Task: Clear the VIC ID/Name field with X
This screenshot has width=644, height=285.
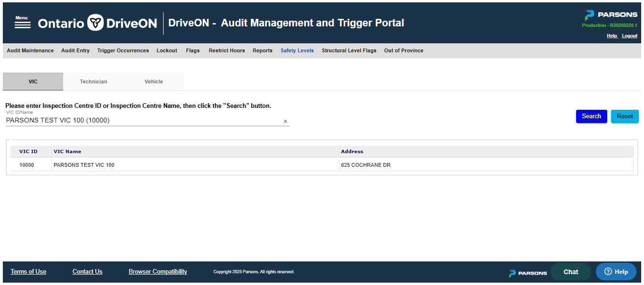Action: 285,122
